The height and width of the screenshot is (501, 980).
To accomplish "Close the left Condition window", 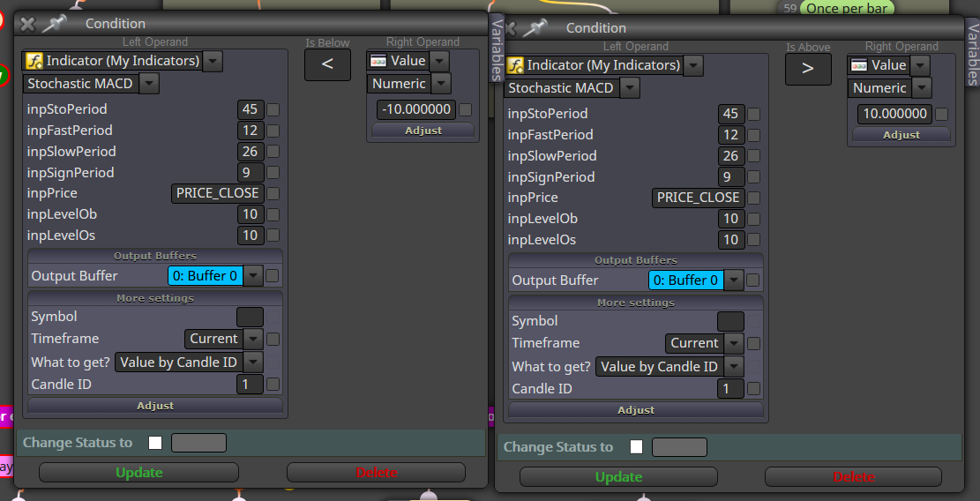I will tap(26, 24).
